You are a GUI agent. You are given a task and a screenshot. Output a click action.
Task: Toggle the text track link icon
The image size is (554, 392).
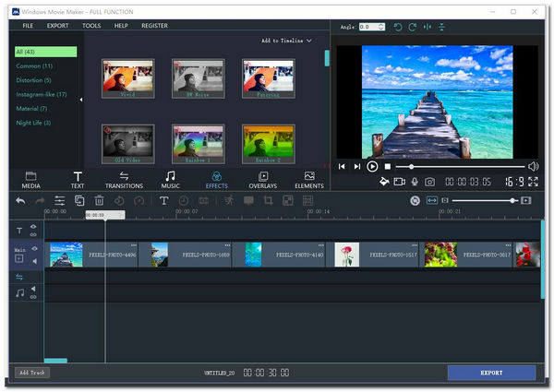pyautogui.click(x=33, y=234)
